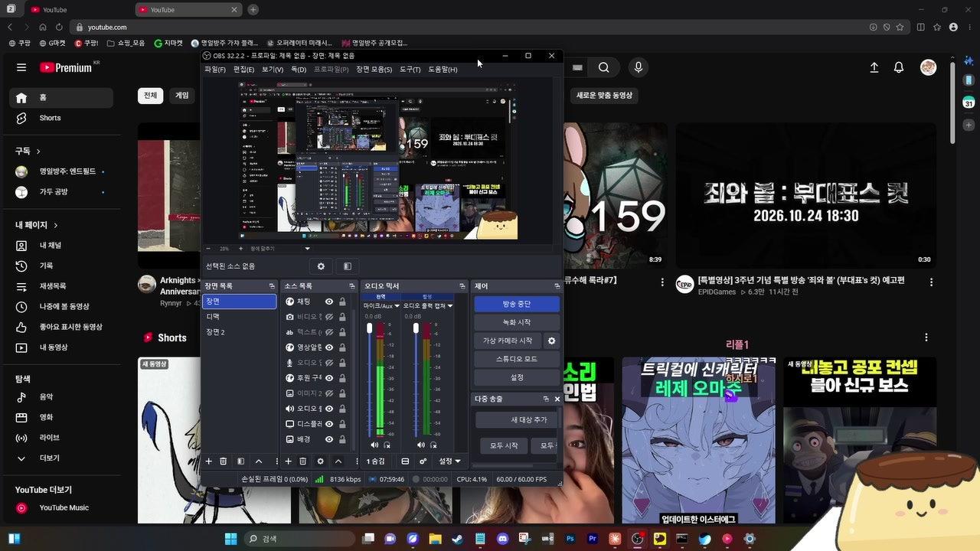Toggle monitoring headphone icon for 마이크/Aux
This screenshot has height=551, width=980.
tap(387, 445)
